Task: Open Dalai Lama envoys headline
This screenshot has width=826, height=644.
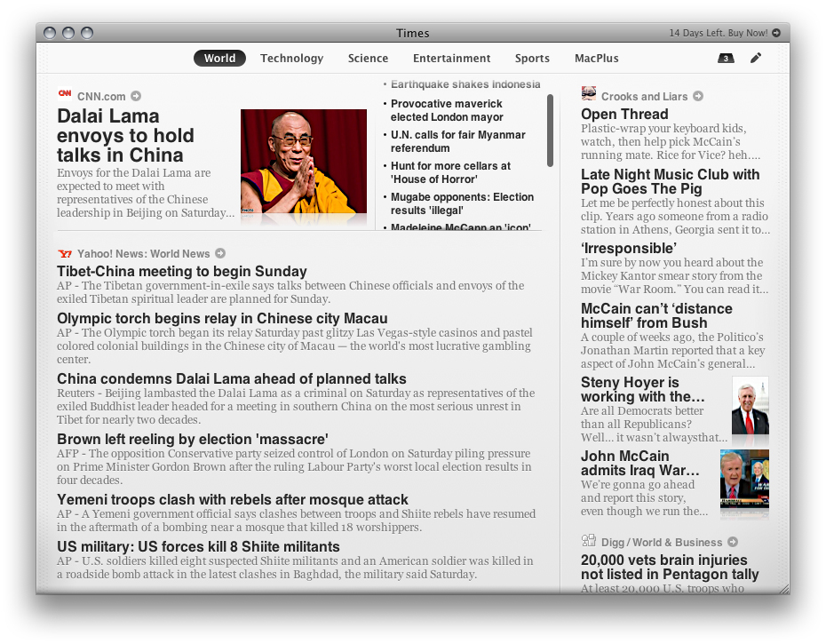Action: 125,135
